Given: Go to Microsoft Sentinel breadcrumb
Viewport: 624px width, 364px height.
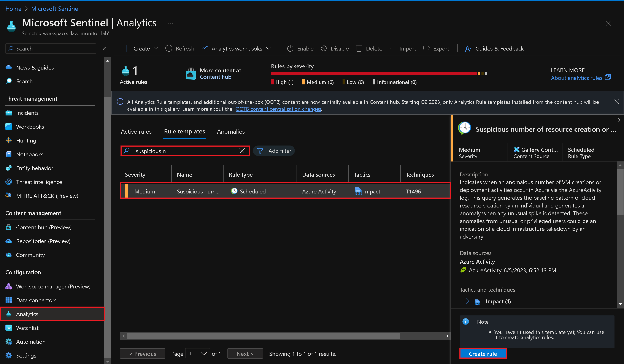Looking at the screenshot, I should click(55, 9).
